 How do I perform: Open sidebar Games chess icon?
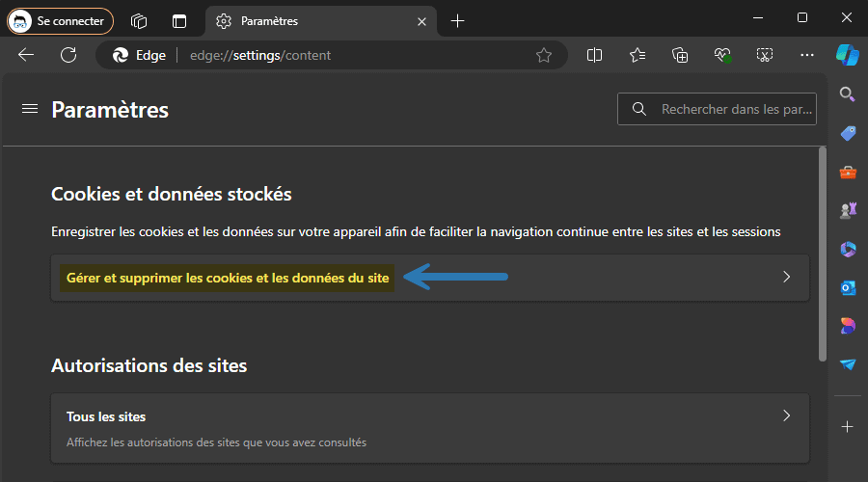[848, 210]
